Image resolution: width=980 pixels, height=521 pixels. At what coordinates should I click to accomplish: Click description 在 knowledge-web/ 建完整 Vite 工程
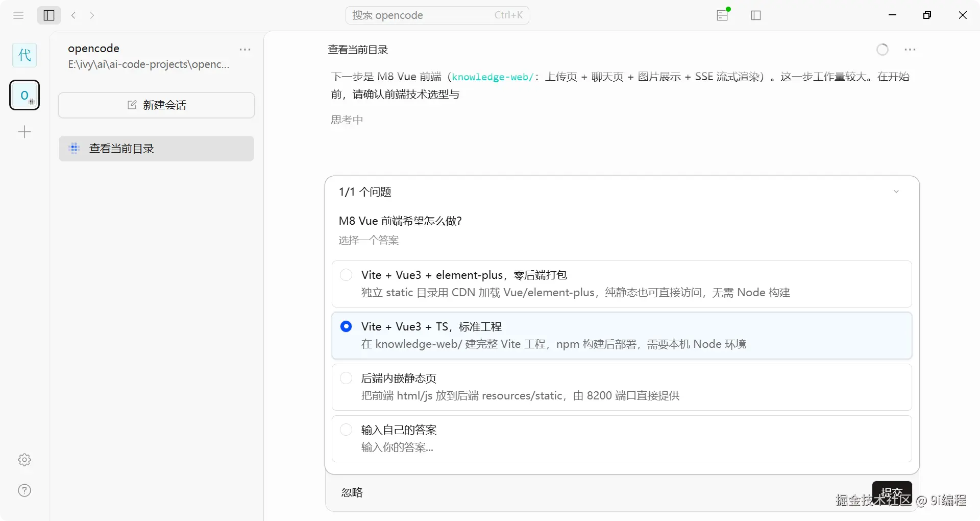553,344
